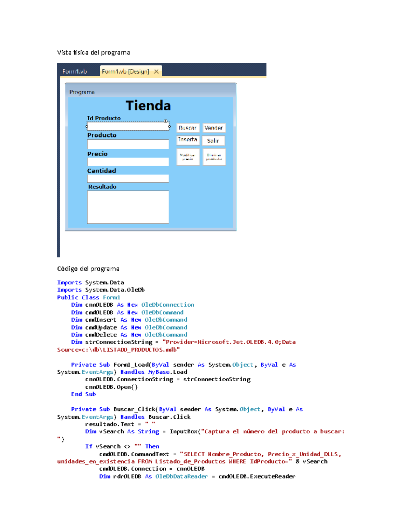Click the Eliminar producto button
This screenshot has width=411, height=532.
pyautogui.click(x=214, y=157)
